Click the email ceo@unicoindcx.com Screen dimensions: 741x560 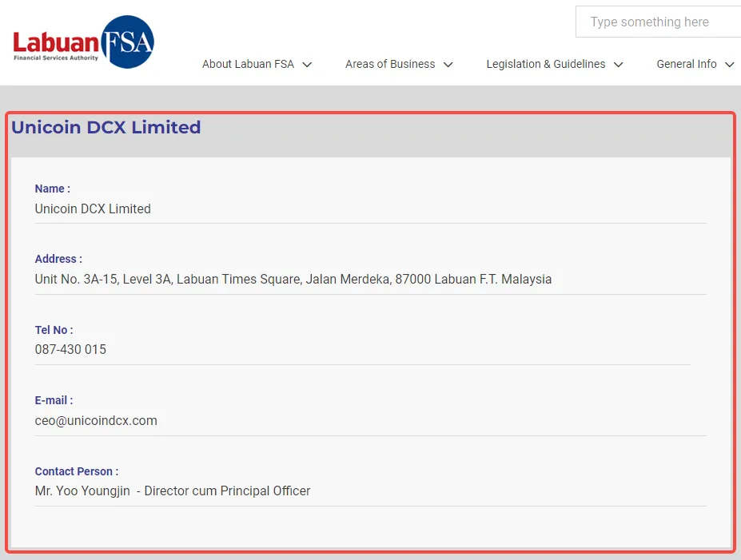(x=96, y=421)
